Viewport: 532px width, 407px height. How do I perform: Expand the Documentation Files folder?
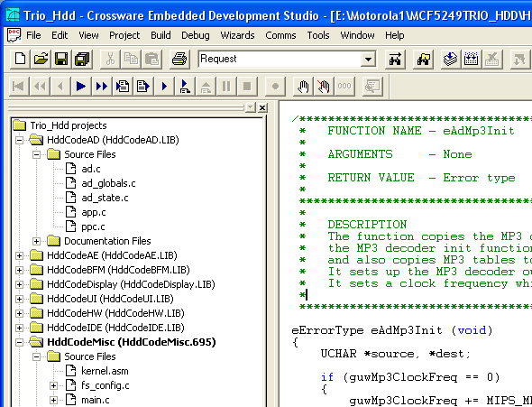click(36, 241)
